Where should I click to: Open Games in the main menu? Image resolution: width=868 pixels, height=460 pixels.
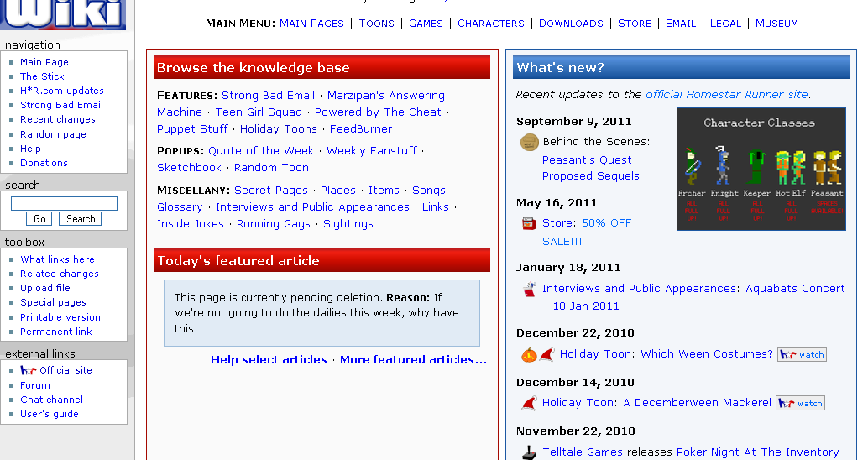(426, 24)
